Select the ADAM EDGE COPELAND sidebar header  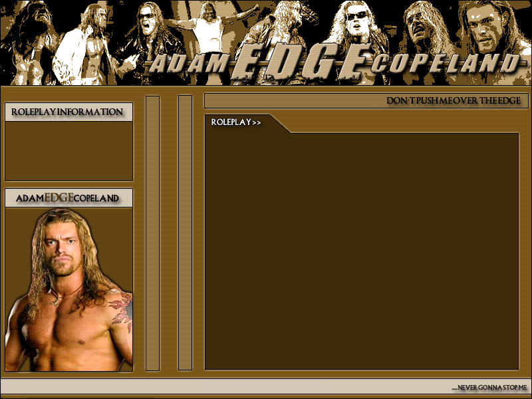69,198
